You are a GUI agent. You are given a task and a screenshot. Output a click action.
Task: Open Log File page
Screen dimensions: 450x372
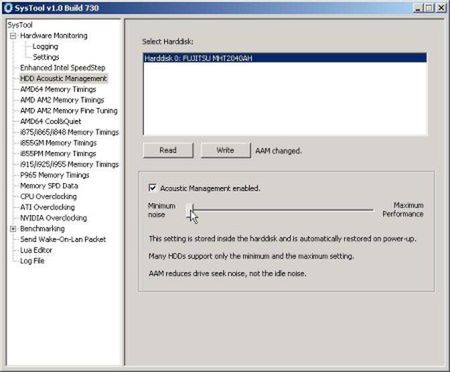pyautogui.click(x=32, y=261)
